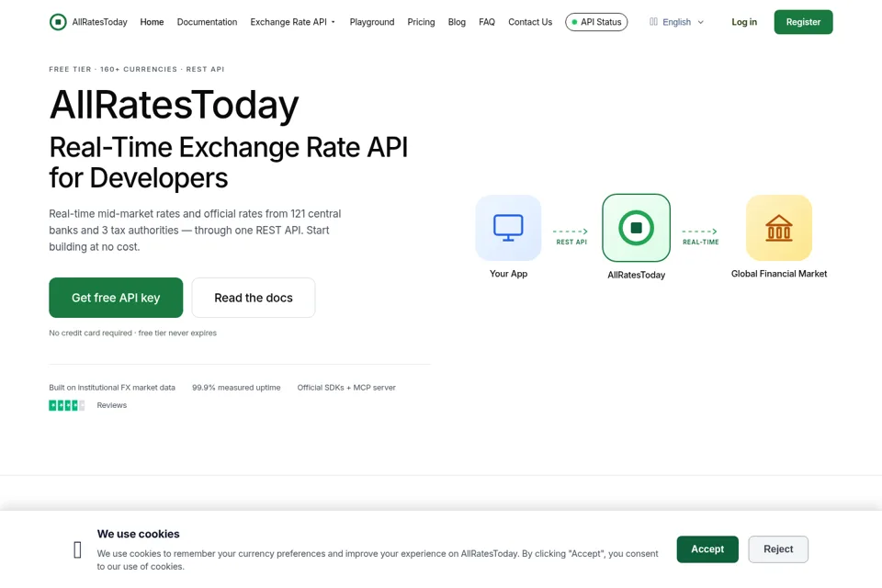Image resolution: width=882 pixels, height=588 pixels.
Task: Click the AllRatesToday center diagram icon
Action: pyautogui.click(x=636, y=228)
